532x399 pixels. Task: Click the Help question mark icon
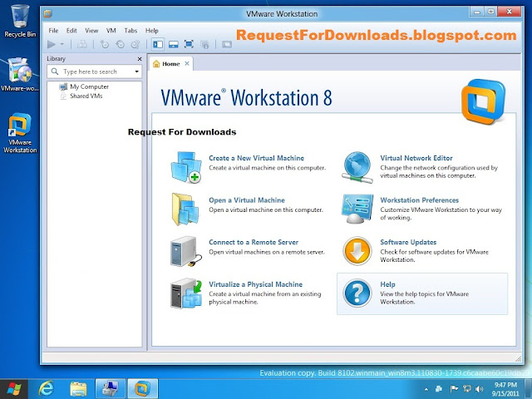(357, 293)
